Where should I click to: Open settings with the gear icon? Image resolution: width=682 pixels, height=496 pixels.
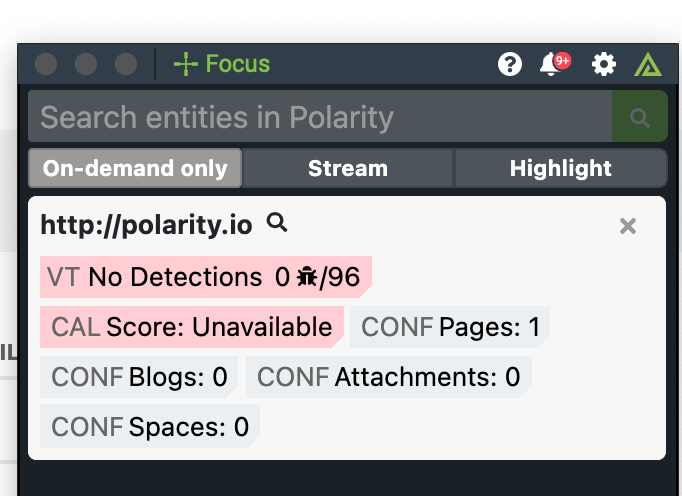click(x=604, y=64)
